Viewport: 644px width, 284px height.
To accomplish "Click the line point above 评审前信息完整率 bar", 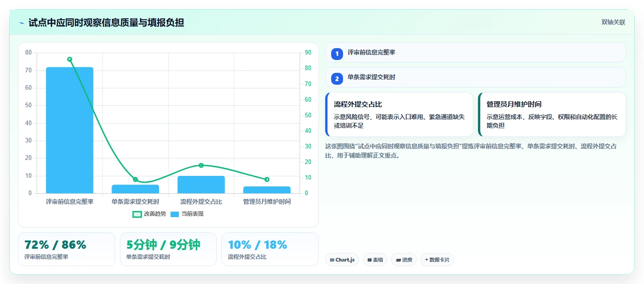I will click(x=70, y=59).
